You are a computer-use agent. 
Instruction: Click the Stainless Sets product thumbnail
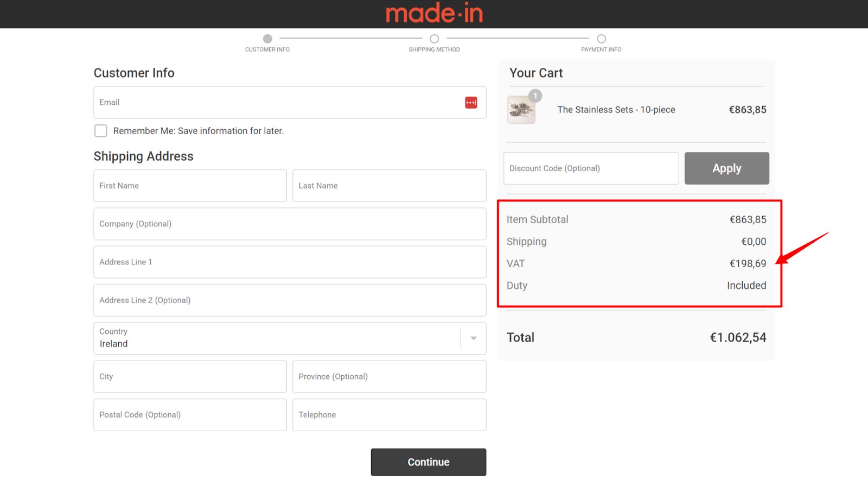tap(521, 110)
